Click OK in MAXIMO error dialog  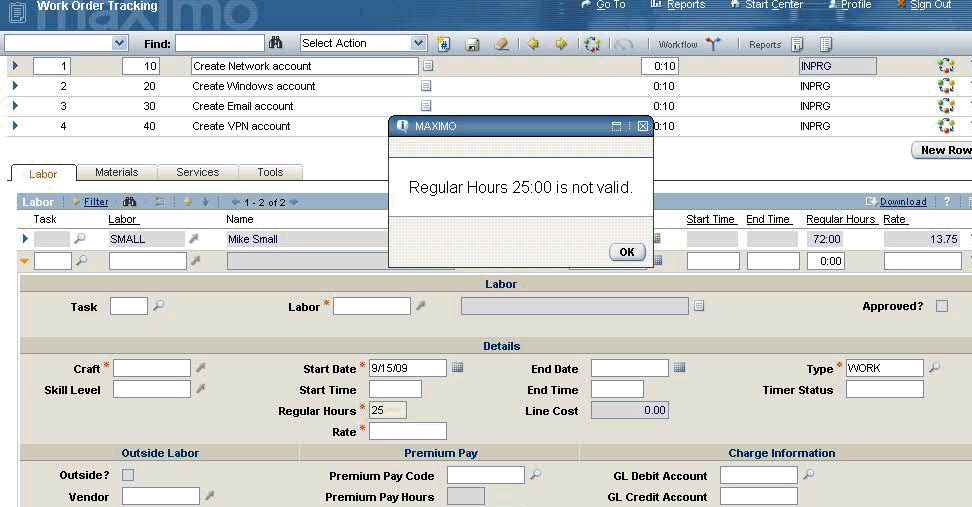pos(627,252)
